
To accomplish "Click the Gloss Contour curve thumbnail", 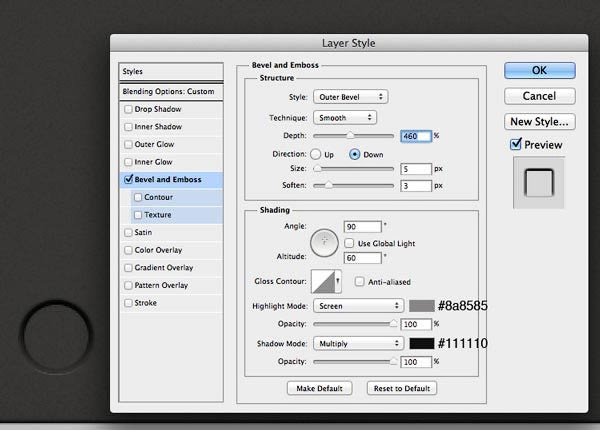I will tap(323, 281).
